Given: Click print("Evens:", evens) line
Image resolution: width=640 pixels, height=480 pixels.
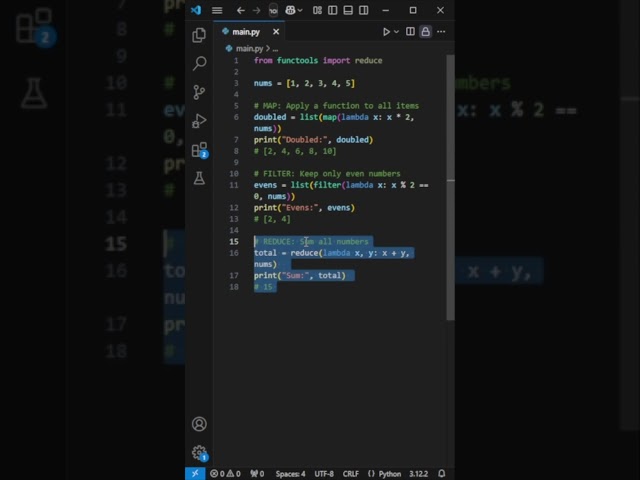Looking at the screenshot, I should tap(304, 207).
